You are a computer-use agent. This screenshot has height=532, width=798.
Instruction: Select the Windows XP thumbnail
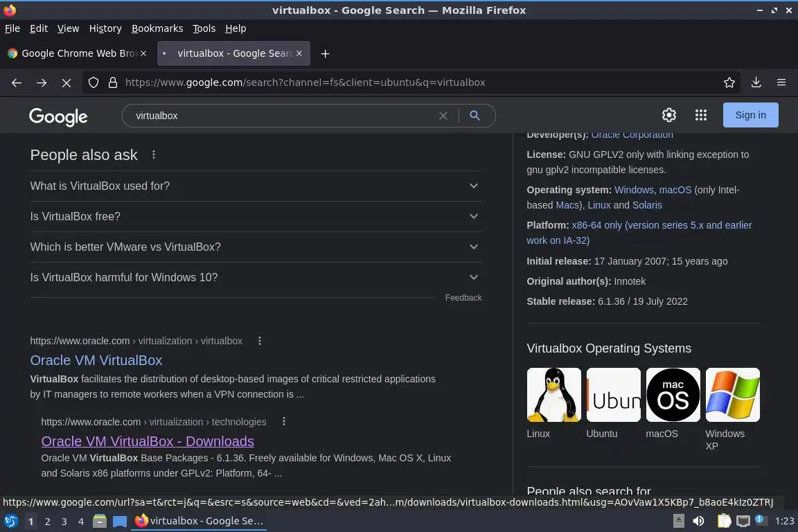click(732, 395)
